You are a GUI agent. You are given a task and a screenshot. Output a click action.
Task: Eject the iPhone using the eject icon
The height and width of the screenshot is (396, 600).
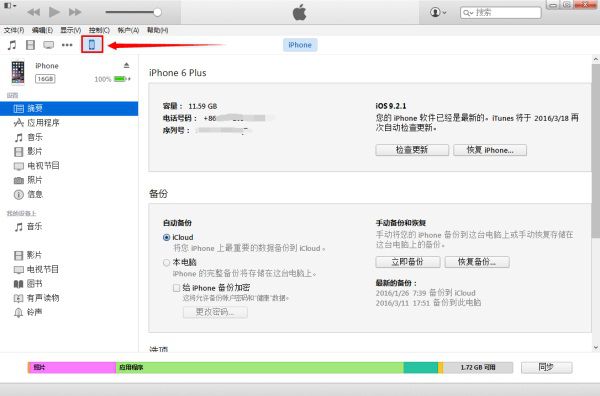(127, 65)
